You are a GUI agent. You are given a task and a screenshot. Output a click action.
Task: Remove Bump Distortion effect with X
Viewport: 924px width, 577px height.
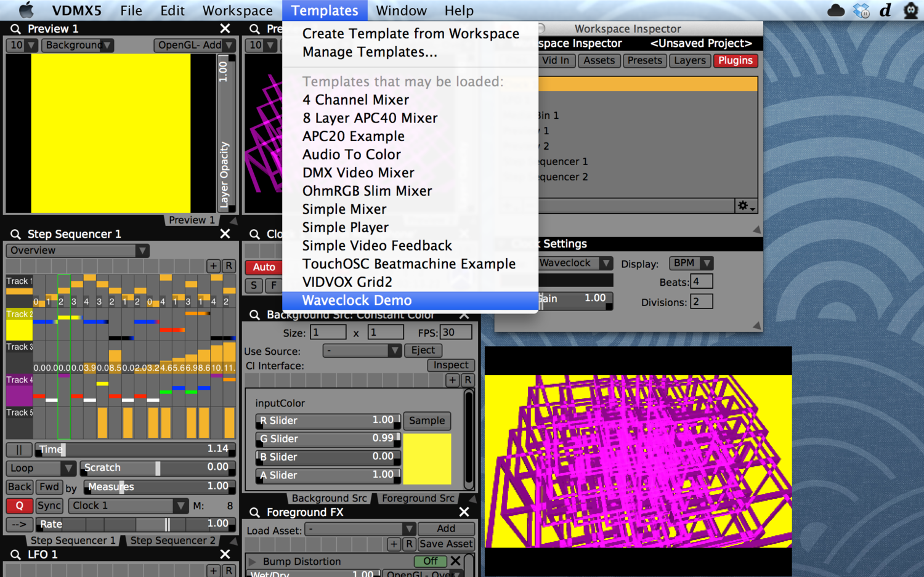coord(455,561)
